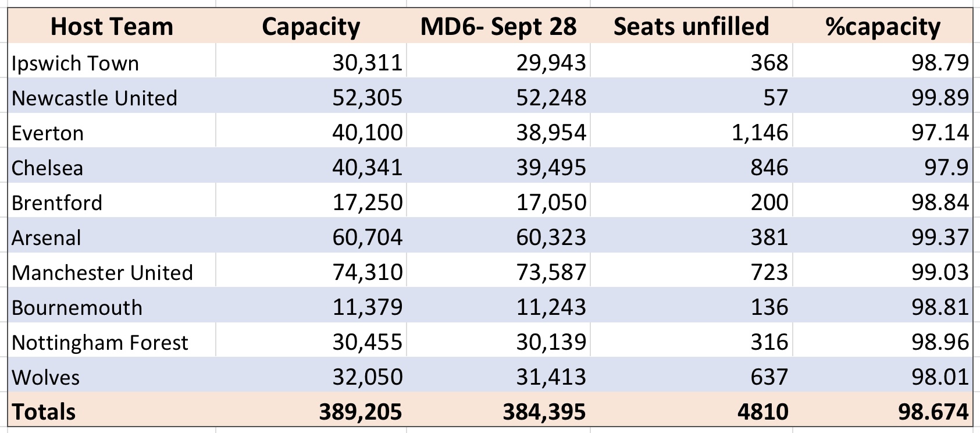The image size is (980, 433).
Task: Select the Seats unfilled header cell
Action: pyautogui.click(x=691, y=26)
